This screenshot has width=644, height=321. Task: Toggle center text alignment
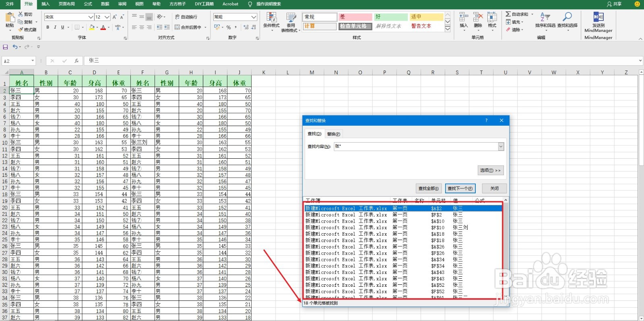(x=142, y=27)
